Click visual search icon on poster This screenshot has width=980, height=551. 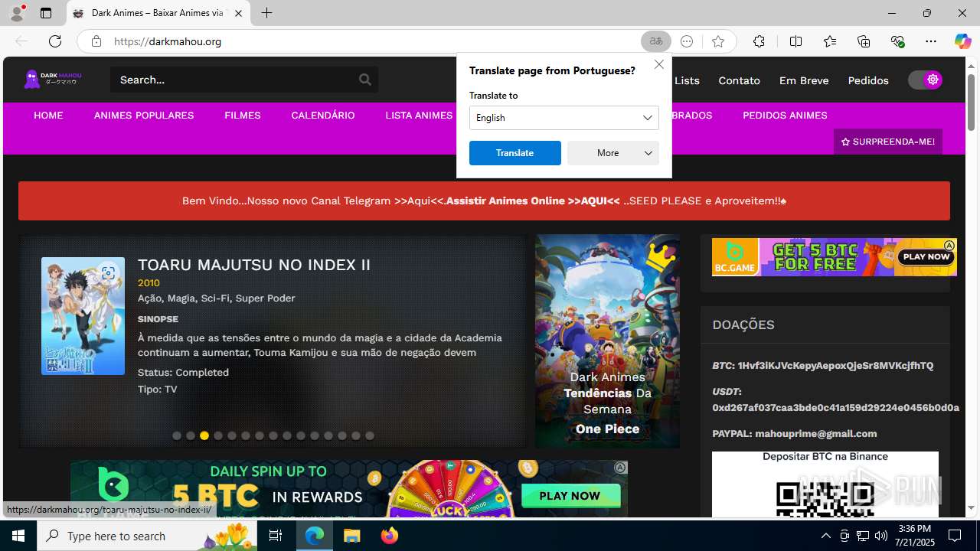[x=108, y=273]
